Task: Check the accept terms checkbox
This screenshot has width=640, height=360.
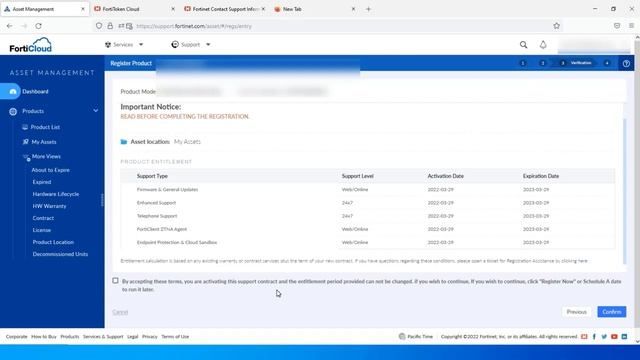Action: (116, 281)
